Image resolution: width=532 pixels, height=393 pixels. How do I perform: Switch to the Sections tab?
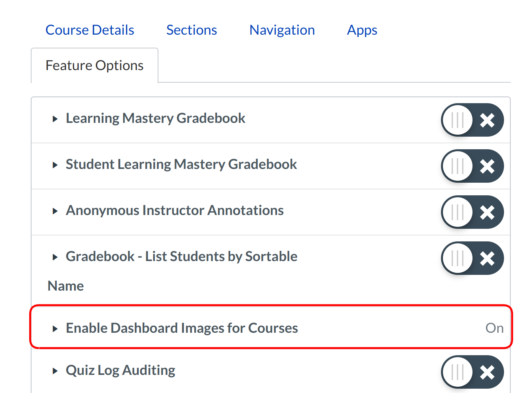tap(192, 30)
